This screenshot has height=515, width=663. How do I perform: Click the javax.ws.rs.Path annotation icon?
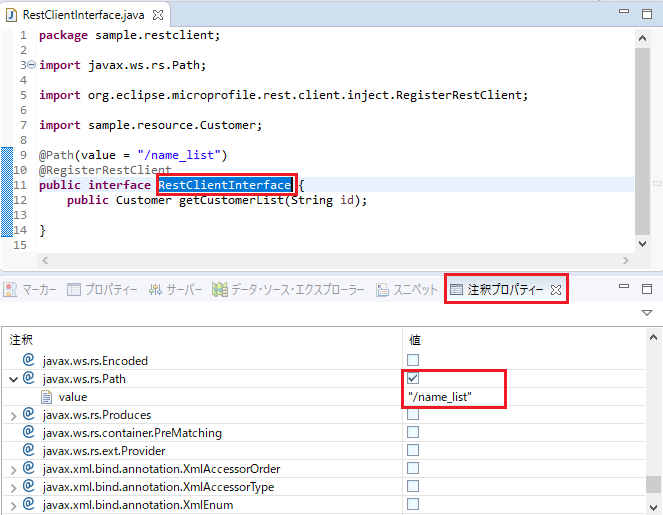28,378
